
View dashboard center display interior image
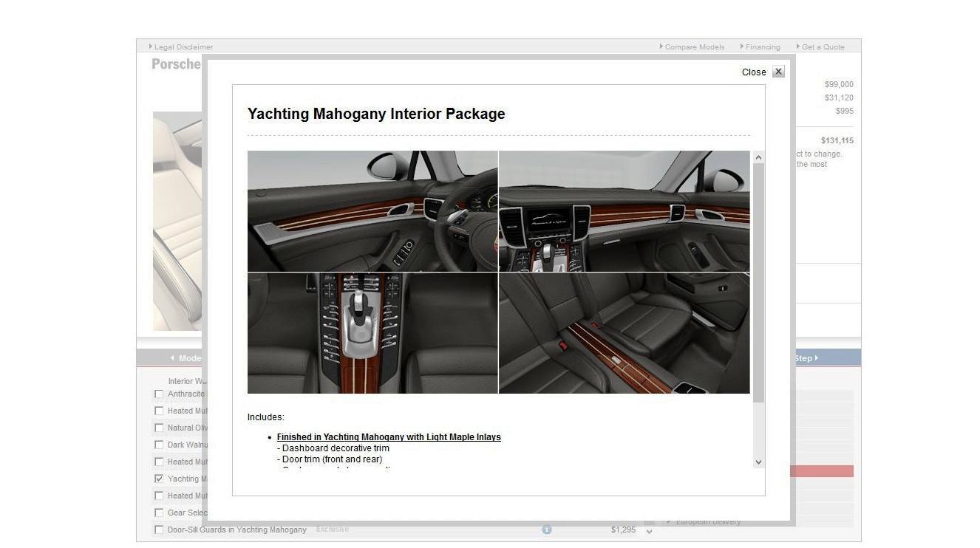tap(625, 211)
